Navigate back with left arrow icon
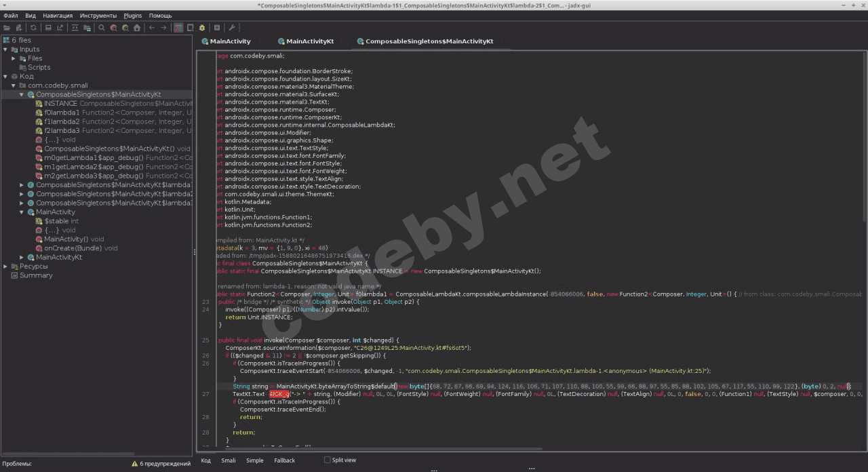Viewport: 868px width, 472px height. click(152, 28)
